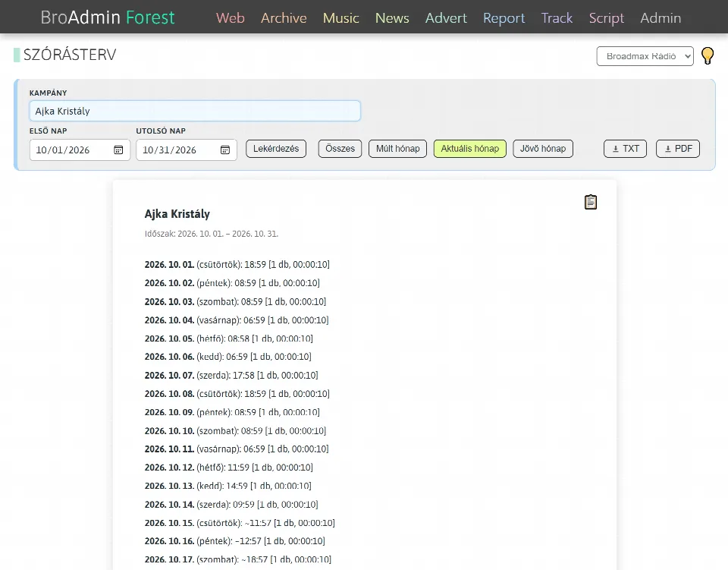Select the 2026. 10. 01. schedule row
This screenshot has height=570, width=728.
[237, 264]
